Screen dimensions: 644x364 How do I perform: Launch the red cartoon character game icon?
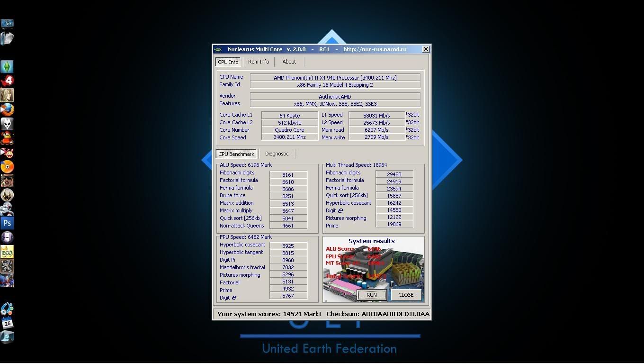[x=7, y=138]
